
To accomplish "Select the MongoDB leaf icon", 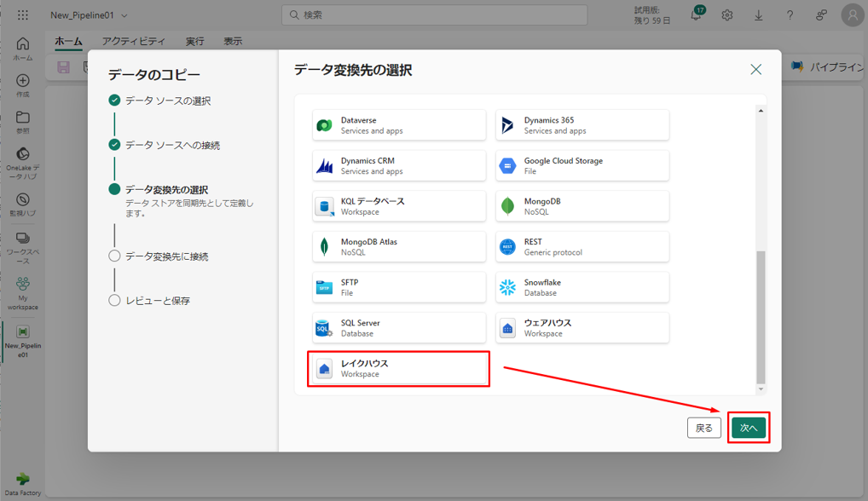I will [x=507, y=206].
